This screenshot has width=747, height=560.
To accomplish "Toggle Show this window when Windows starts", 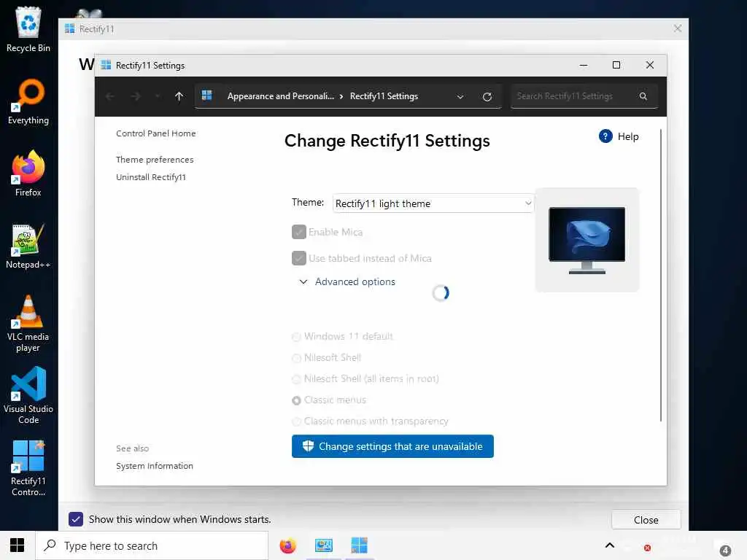I will coord(76,519).
